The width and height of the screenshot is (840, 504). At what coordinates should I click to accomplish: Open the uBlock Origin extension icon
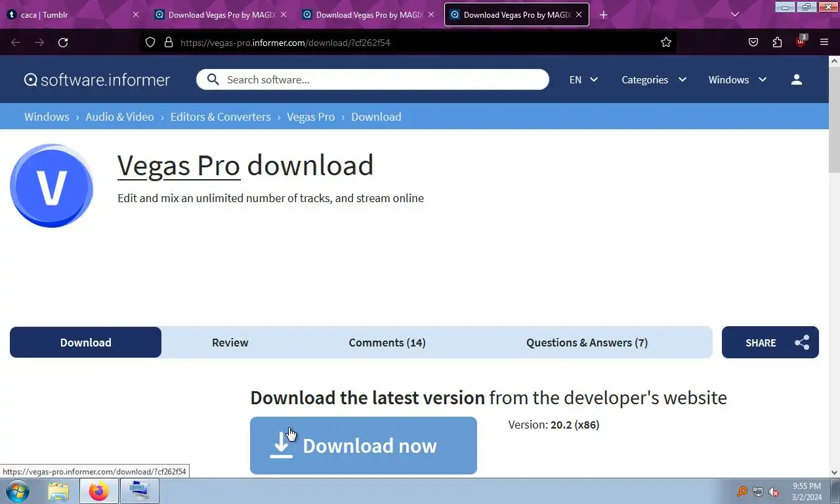[801, 42]
